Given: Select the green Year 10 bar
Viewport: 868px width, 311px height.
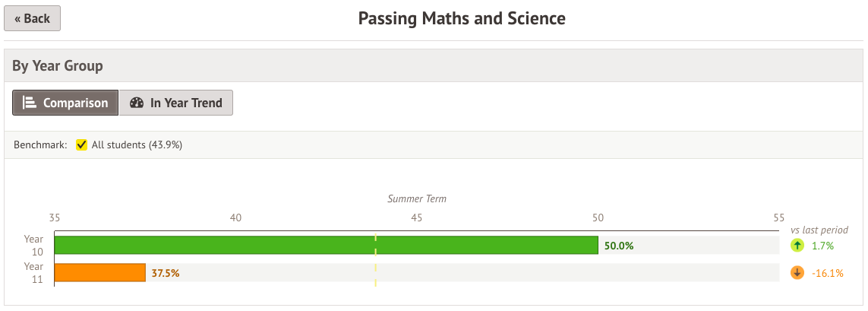Looking at the screenshot, I should [x=326, y=245].
